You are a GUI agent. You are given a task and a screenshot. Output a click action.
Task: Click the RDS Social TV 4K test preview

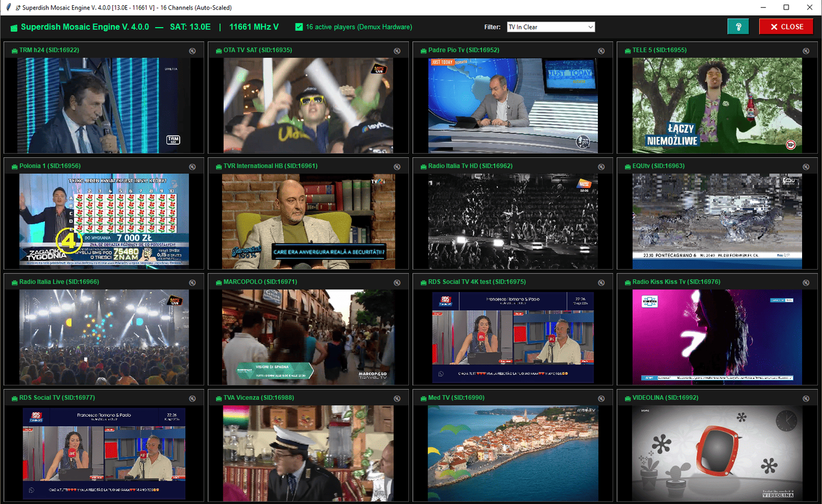[x=513, y=337]
